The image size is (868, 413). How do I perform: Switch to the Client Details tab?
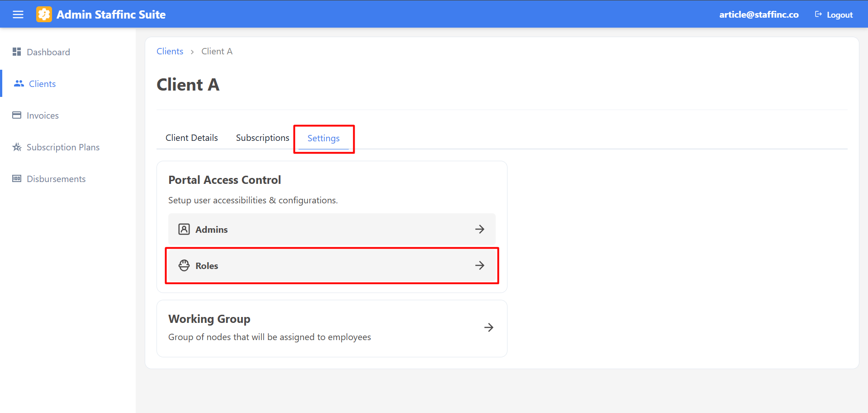pyautogui.click(x=191, y=138)
